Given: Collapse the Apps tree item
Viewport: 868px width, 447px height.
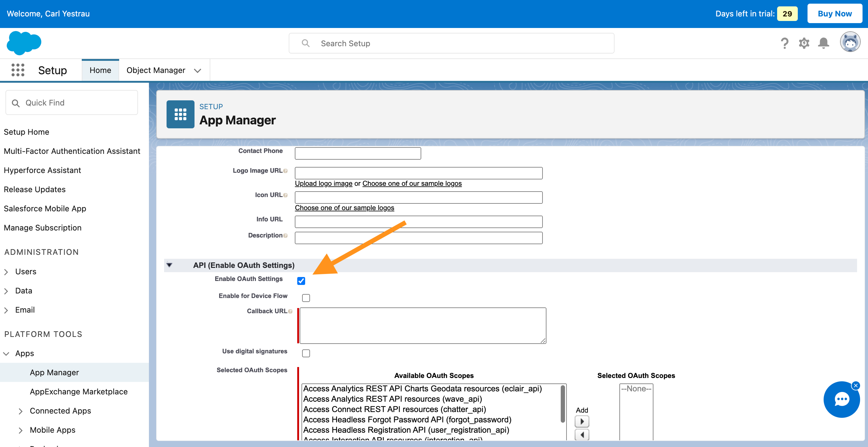Looking at the screenshot, I should (6, 354).
